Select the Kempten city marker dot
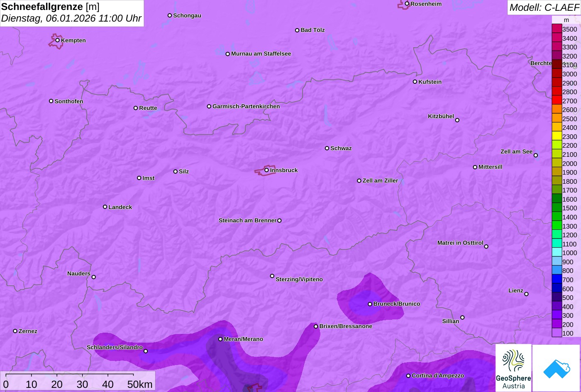Image resolution: width=581 pixels, height=392 pixels. [x=58, y=40]
